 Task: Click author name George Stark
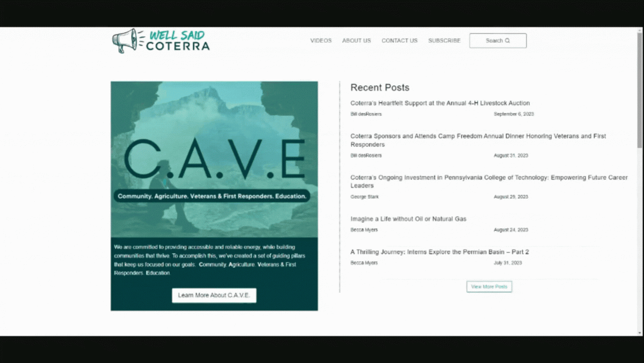click(365, 197)
